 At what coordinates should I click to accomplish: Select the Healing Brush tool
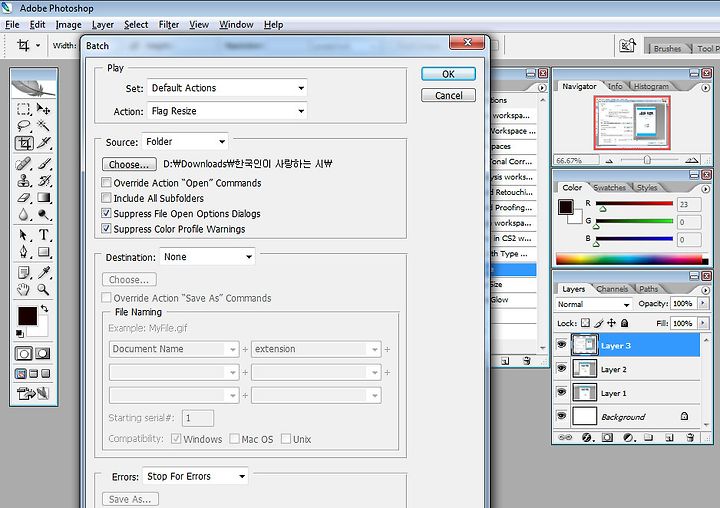point(23,164)
